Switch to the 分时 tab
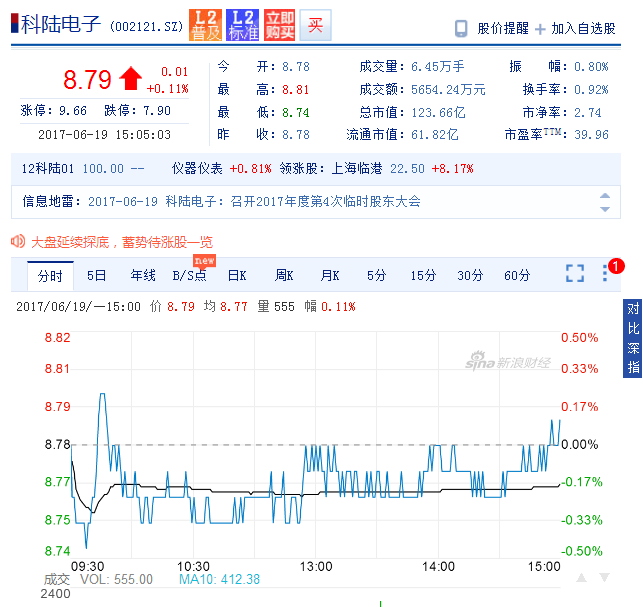643x607 pixels. (50, 275)
